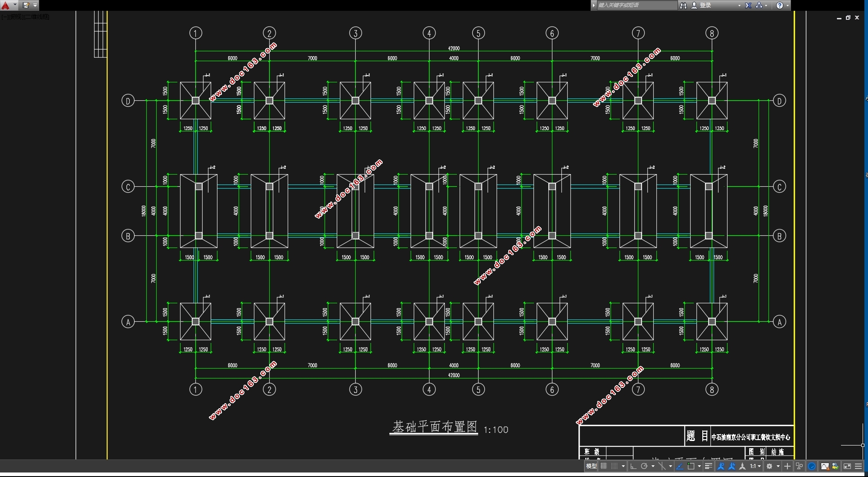The width and height of the screenshot is (868, 477).
Task: Select 中石油南京分公司职工餐饮文娱中心 title block text
Action: coord(750,437)
